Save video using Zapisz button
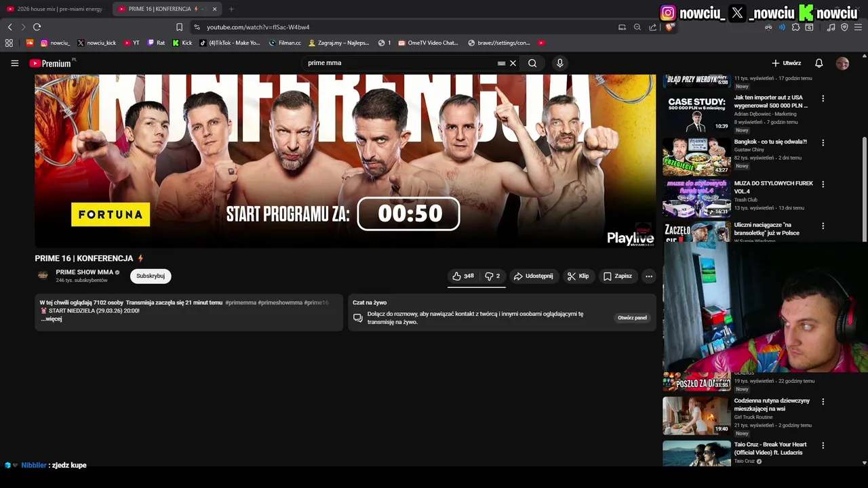 coord(617,276)
